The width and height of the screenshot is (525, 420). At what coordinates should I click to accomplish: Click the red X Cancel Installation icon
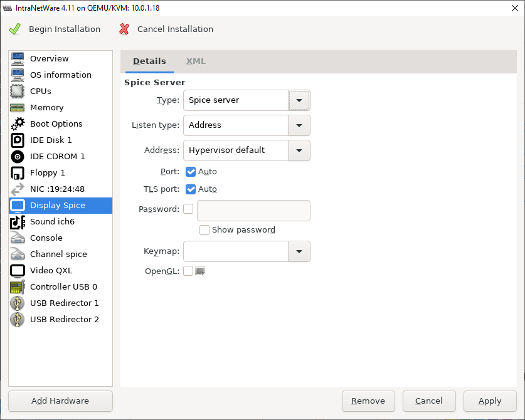point(124,29)
